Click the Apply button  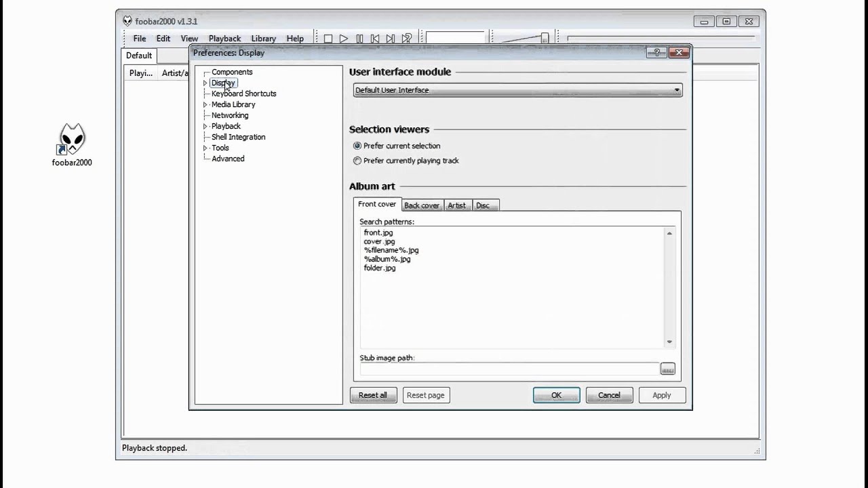pyautogui.click(x=662, y=395)
